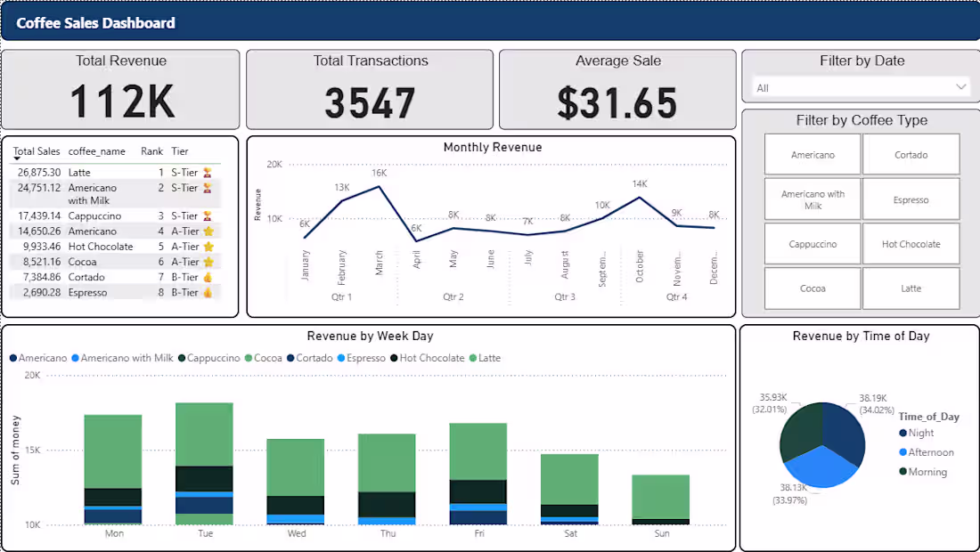Image resolution: width=980 pixels, height=552 pixels.
Task: Click the Wed bar in Week Day chart
Action: (296, 482)
